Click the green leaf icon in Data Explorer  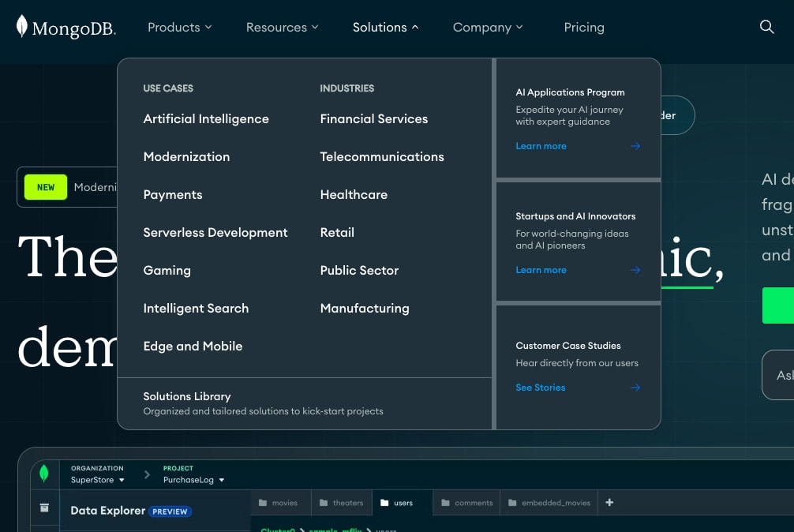44,474
